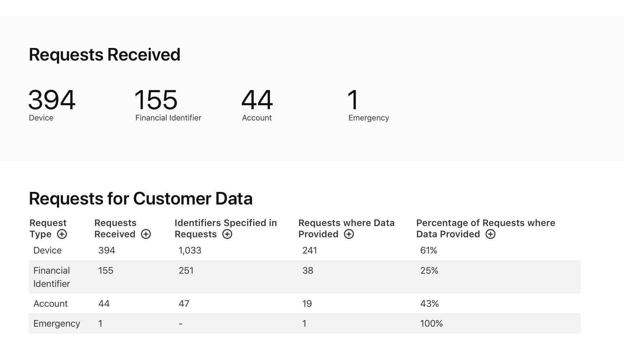Select the 100% Emergency percentage cell
624x364 pixels.
click(431, 324)
